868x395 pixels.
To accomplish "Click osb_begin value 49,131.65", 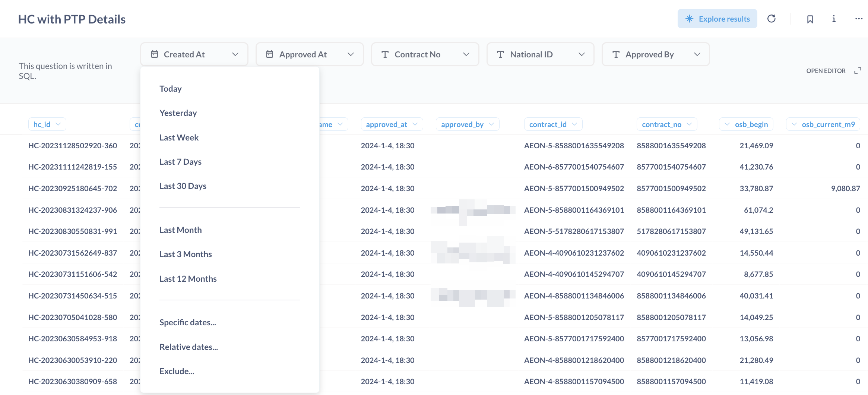I will click(x=756, y=231).
